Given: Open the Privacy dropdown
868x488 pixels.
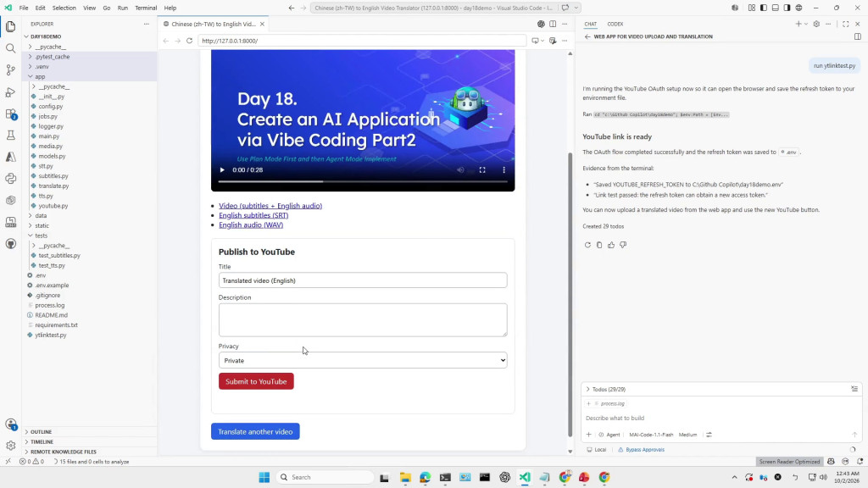Looking at the screenshot, I should tap(363, 360).
